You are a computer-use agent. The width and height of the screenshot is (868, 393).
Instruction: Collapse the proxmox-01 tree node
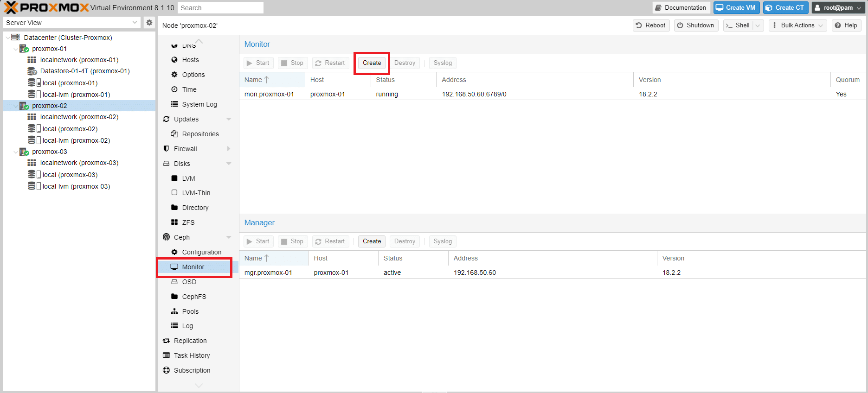[16, 49]
